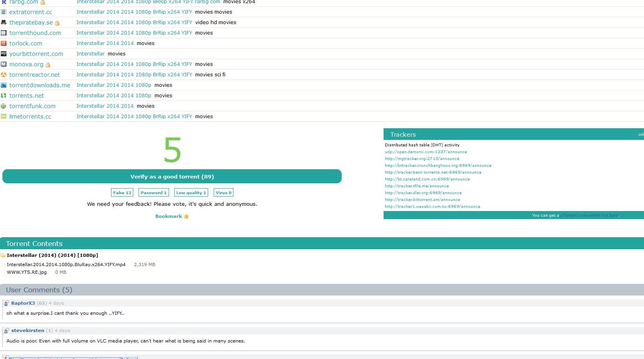This screenshot has height=359, width=644.
Task: Open RaptorX3 user profile link
Action: pyautogui.click(x=23, y=303)
